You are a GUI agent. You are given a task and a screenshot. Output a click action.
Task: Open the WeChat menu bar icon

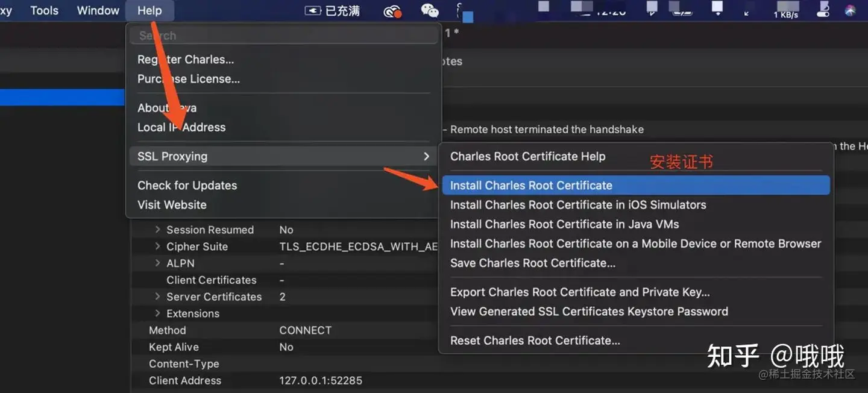point(430,10)
